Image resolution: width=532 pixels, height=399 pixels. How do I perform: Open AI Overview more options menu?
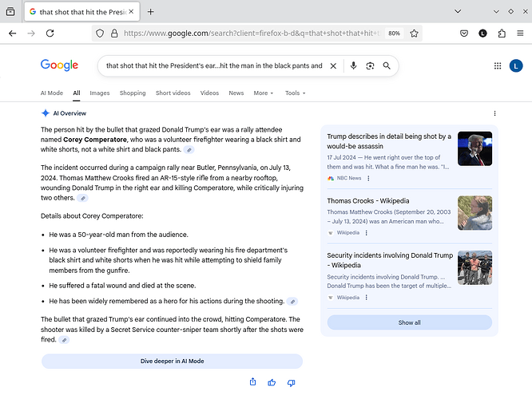[494, 113]
